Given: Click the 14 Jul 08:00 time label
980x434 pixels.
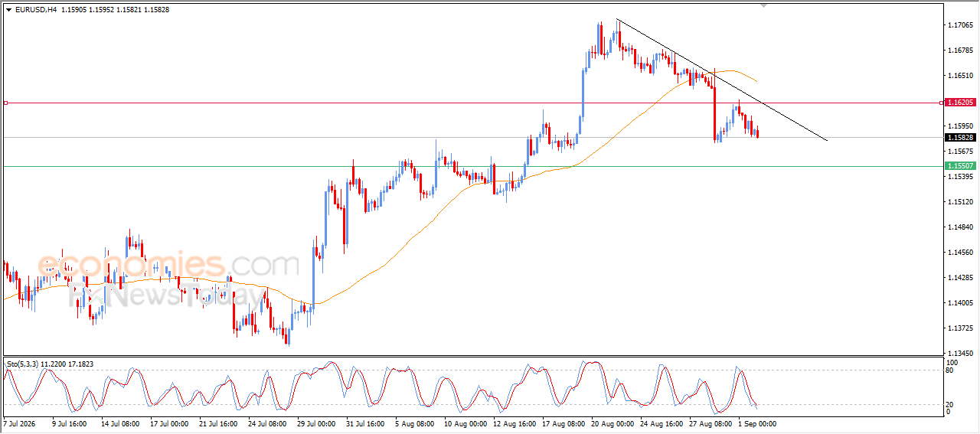Looking at the screenshot, I should [x=121, y=423].
